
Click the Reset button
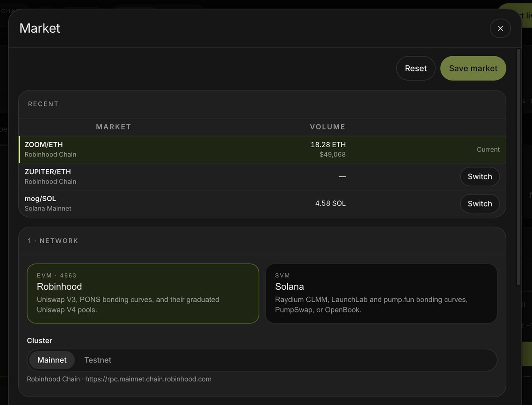pyautogui.click(x=416, y=68)
